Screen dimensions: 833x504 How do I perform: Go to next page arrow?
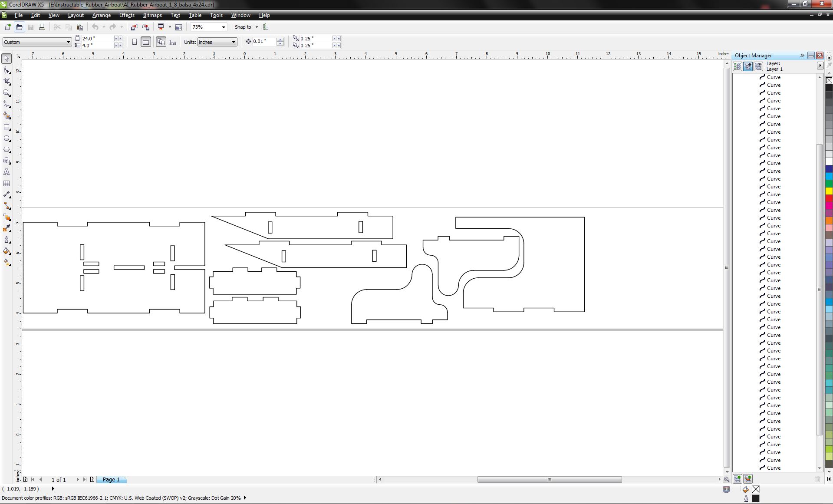click(78, 480)
